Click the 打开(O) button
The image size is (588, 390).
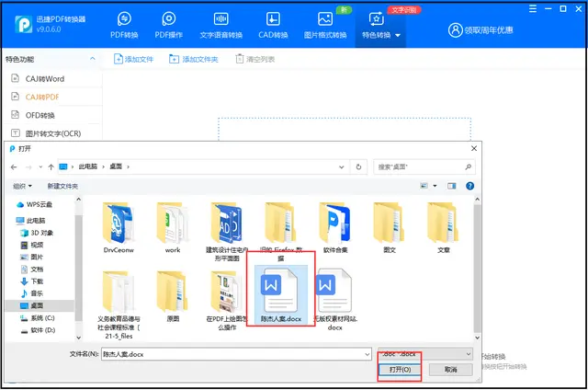pyautogui.click(x=400, y=370)
